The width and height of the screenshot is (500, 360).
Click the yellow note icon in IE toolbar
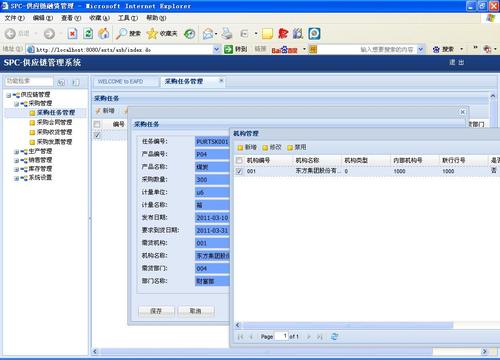[267, 33]
